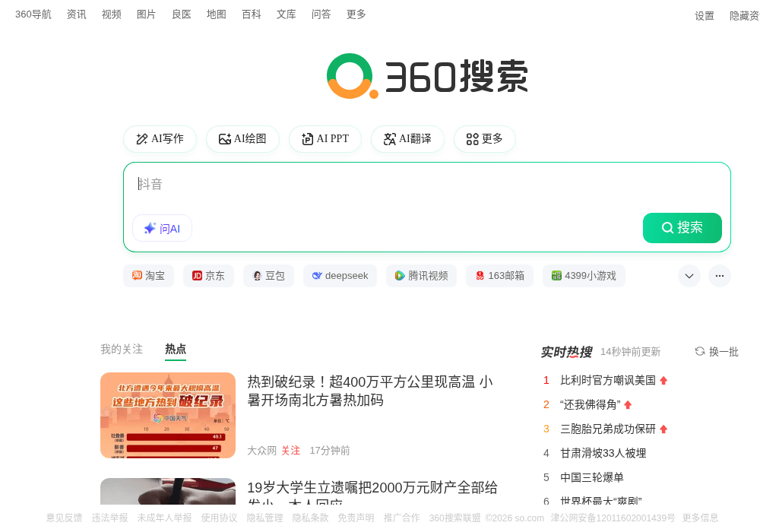Open 360导航 in top nav
Image resolution: width=760 pixels, height=532 pixels.
click(x=33, y=14)
